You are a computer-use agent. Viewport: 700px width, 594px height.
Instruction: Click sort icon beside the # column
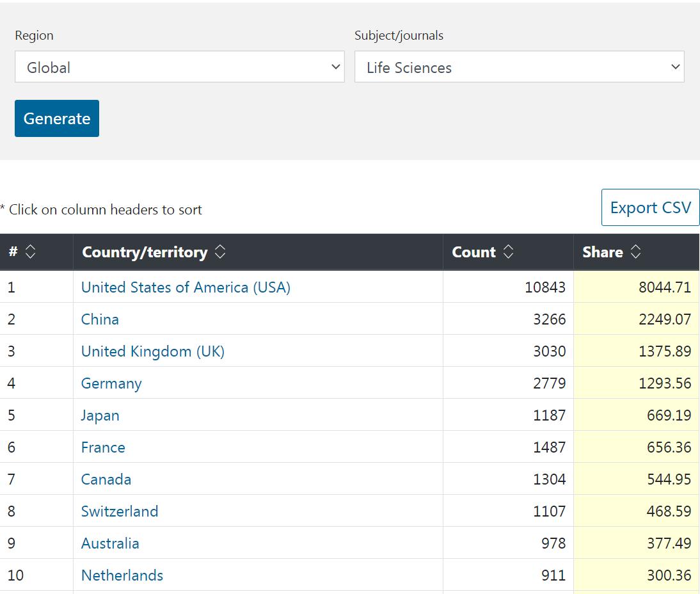point(30,252)
